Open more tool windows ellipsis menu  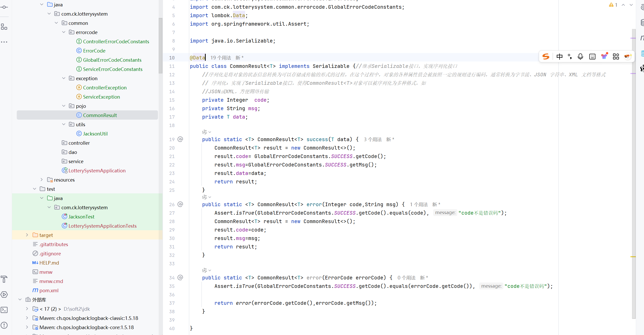[x=4, y=42]
